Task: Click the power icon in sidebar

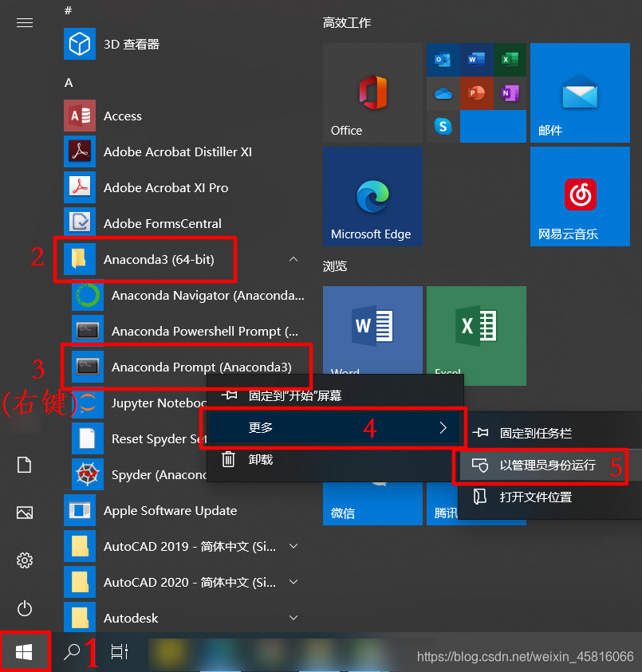Action: (25, 608)
